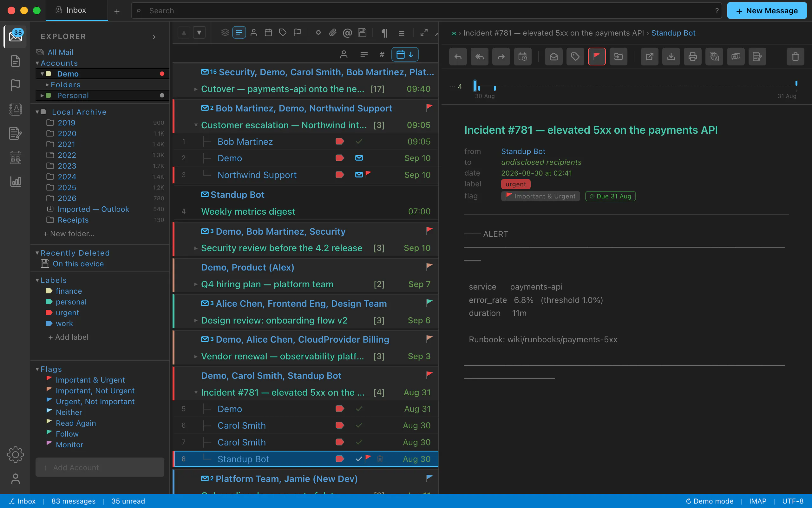This screenshot has width=812, height=508.
Task: Click the attachment paperclip filter icon
Action: coord(332,33)
